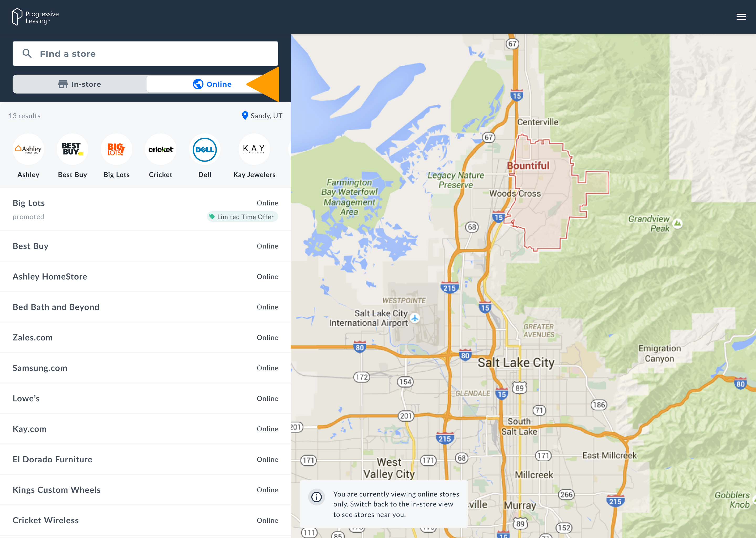Viewport: 756px width, 538px height.
Task: Select the Best Buy brand logo
Action: (x=72, y=149)
